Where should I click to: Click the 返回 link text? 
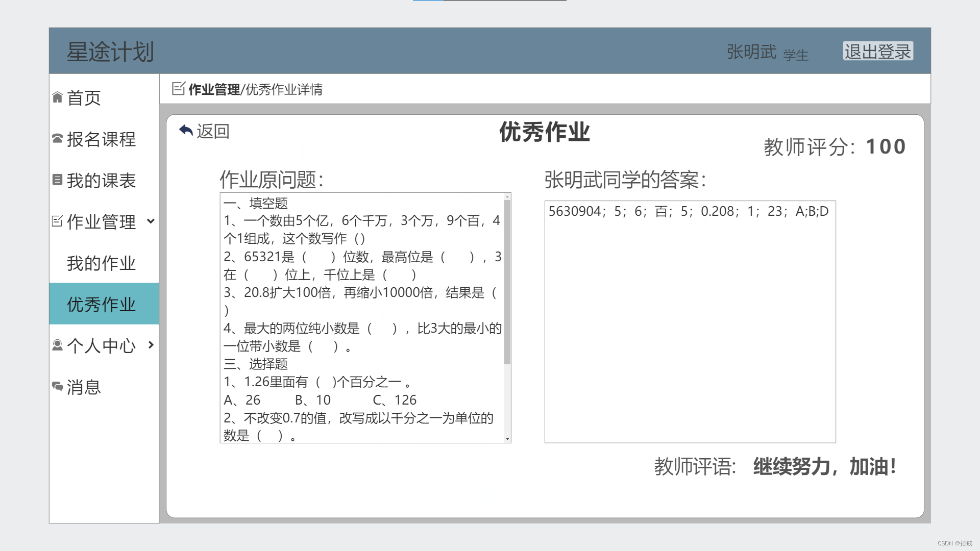[x=213, y=131]
